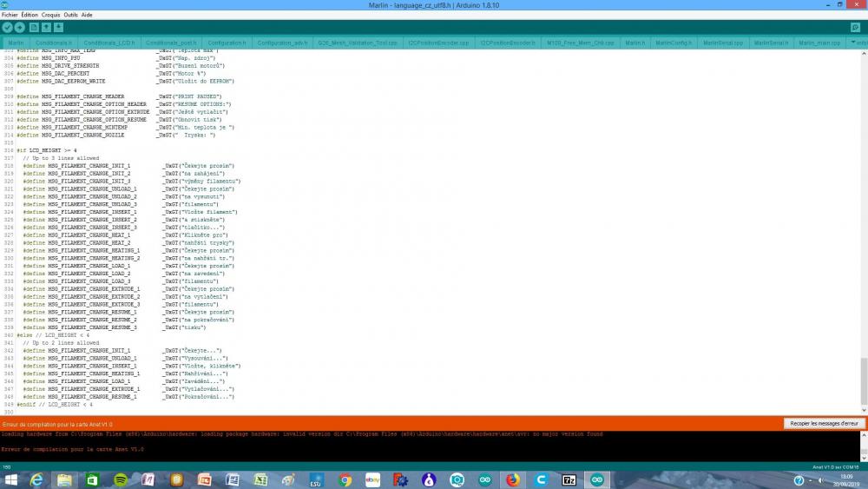Click Recopier les messages d'erreur button
868x489 pixels.
point(824,424)
